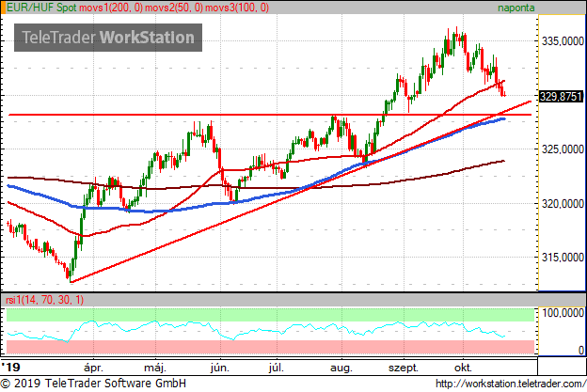Click the 325,0000 price axis label
Viewport: 587px width, 392px height.
[563, 149]
